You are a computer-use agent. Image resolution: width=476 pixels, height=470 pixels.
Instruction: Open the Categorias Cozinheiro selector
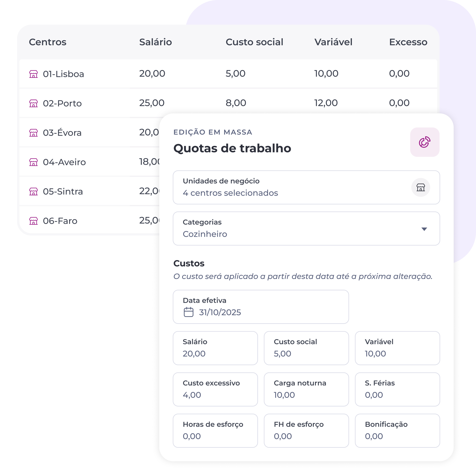point(306,228)
